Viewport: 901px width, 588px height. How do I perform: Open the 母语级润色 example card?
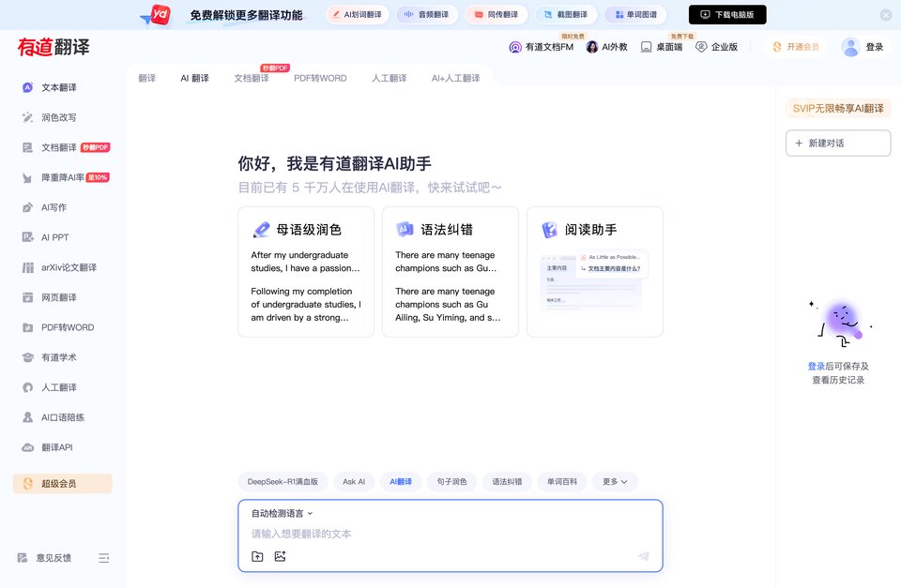[306, 272]
